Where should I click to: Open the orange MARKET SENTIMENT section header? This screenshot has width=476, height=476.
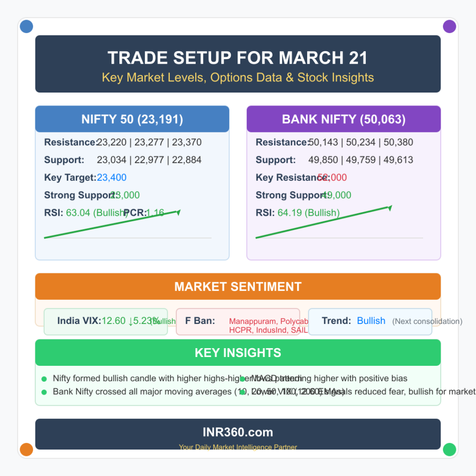(x=238, y=286)
